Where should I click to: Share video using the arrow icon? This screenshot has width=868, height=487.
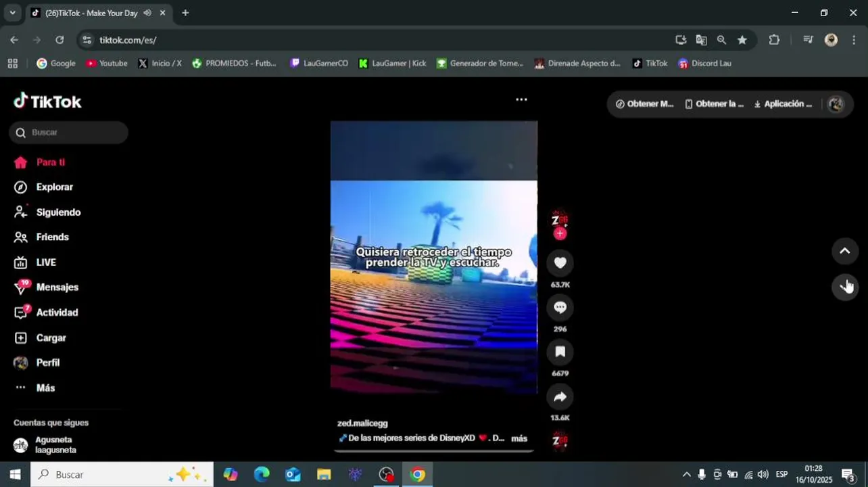click(x=560, y=396)
